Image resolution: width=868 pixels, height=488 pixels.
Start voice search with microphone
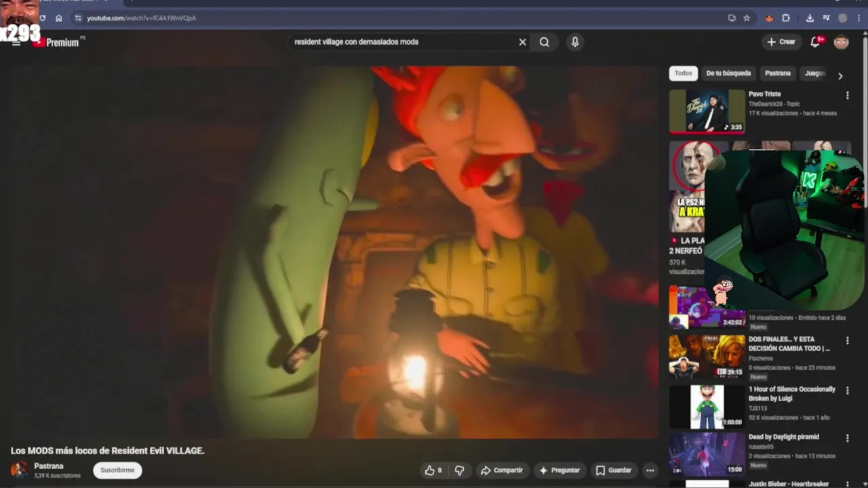pyautogui.click(x=575, y=42)
